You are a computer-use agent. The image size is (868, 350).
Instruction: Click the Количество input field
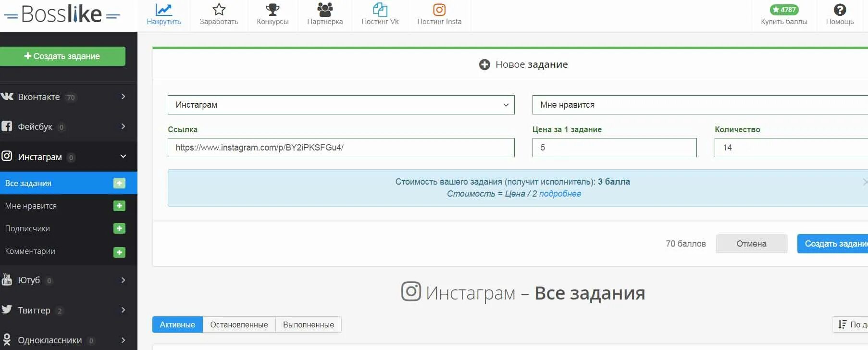[791, 148]
